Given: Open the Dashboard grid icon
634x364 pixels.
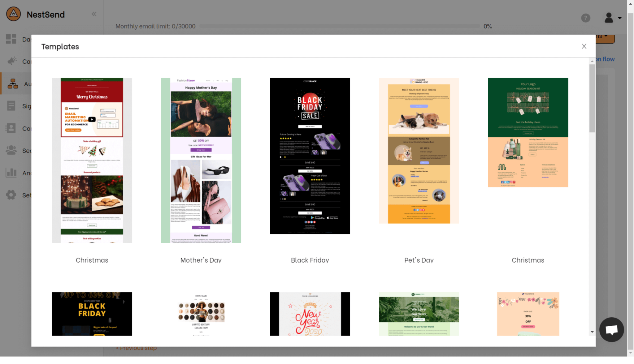Looking at the screenshot, I should click(11, 39).
